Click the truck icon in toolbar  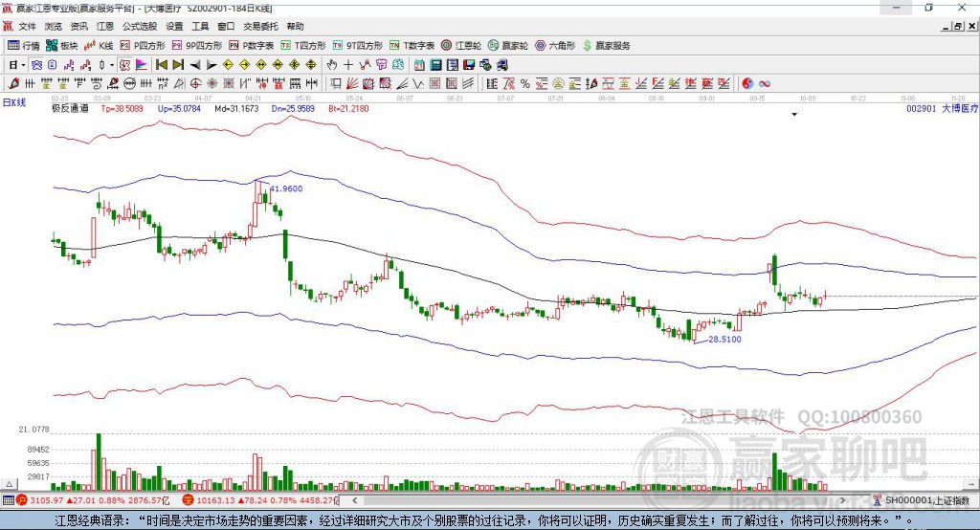point(501,65)
